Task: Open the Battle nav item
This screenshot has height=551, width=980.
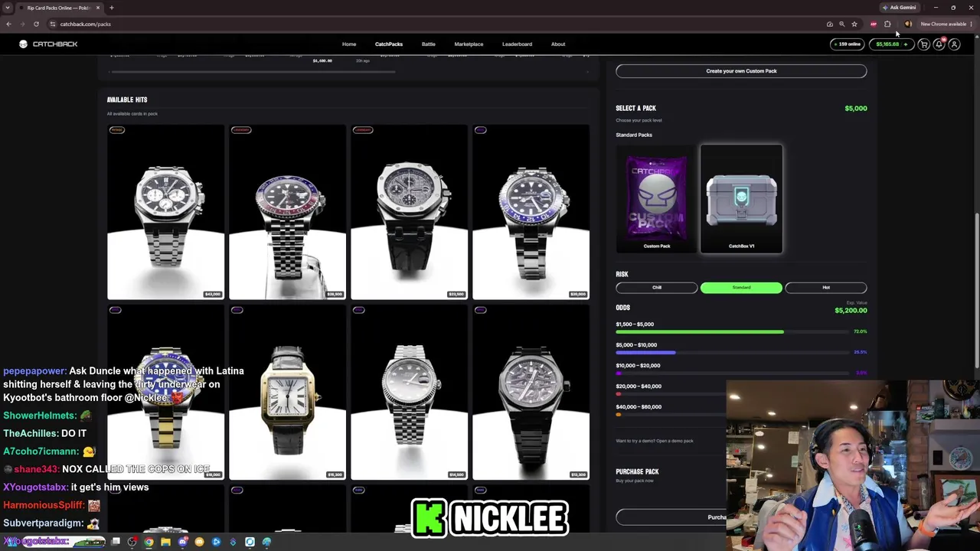Action: point(429,44)
